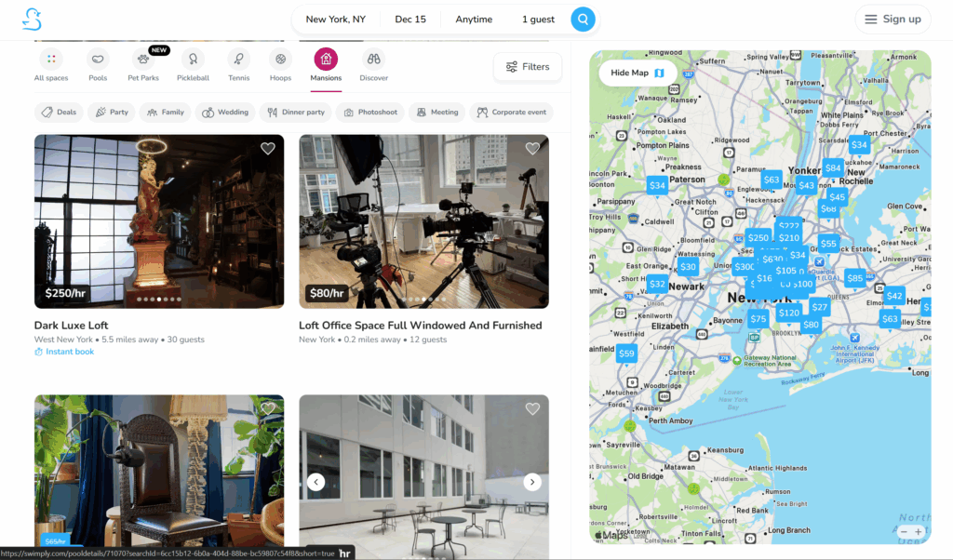Expand the 1 guest selector
The width and height of the screenshot is (953, 560).
coord(538,20)
